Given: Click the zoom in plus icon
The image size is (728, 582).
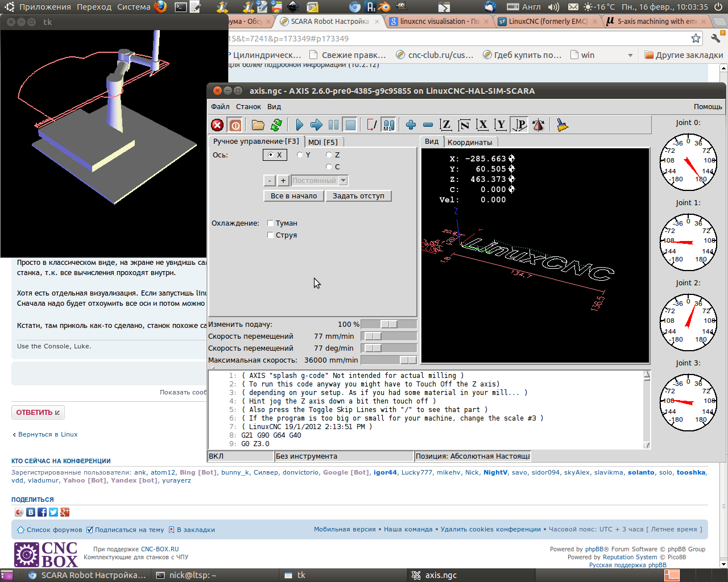Looking at the screenshot, I should click(411, 125).
